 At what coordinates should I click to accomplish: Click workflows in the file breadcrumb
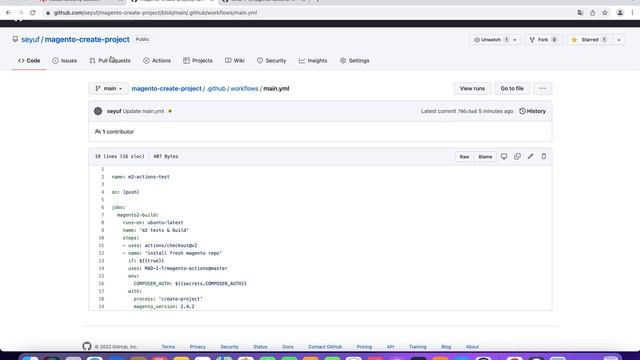pos(244,89)
